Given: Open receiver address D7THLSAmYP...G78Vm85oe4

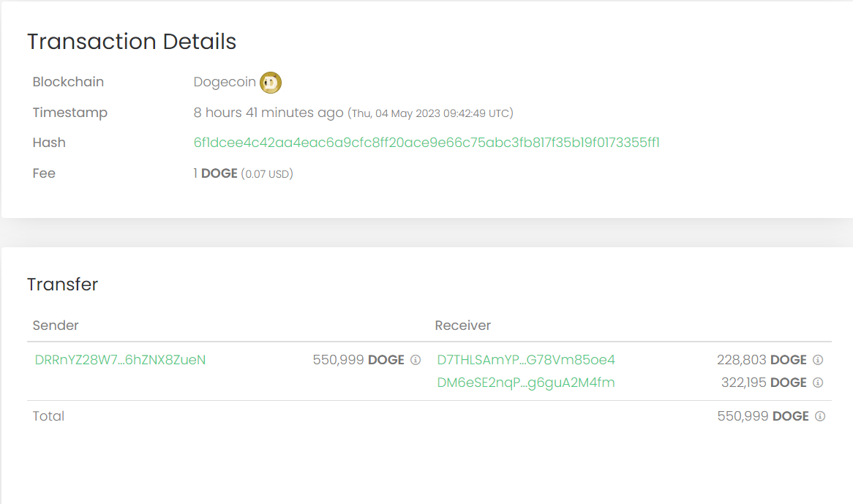Looking at the screenshot, I should (526, 360).
